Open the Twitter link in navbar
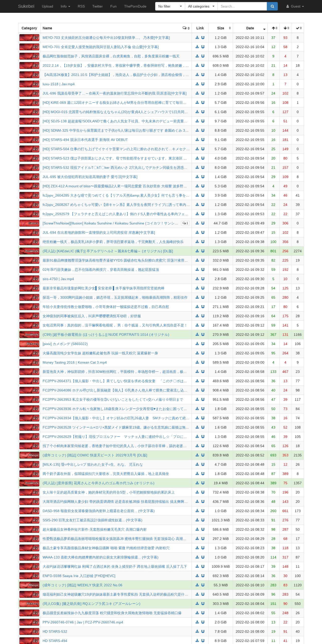 tap(98, 6)
